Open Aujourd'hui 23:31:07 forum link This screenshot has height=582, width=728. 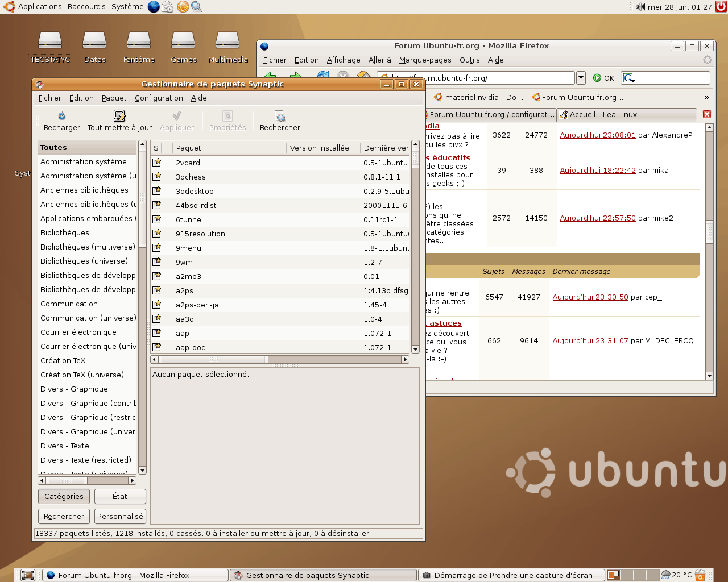click(x=590, y=340)
